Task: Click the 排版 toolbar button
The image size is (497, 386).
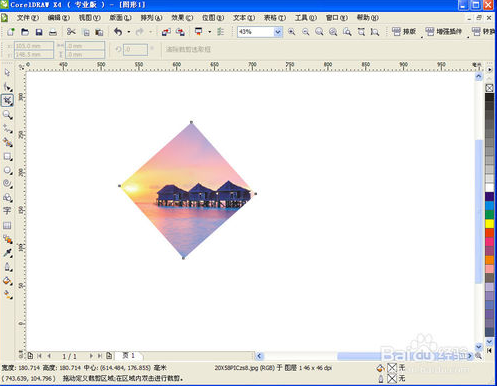Action: pos(404,32)
